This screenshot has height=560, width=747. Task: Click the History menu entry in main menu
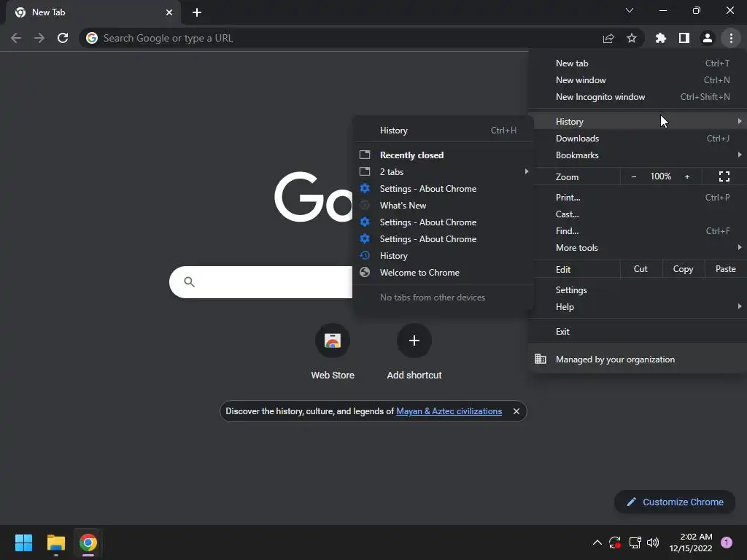[638, 122]
